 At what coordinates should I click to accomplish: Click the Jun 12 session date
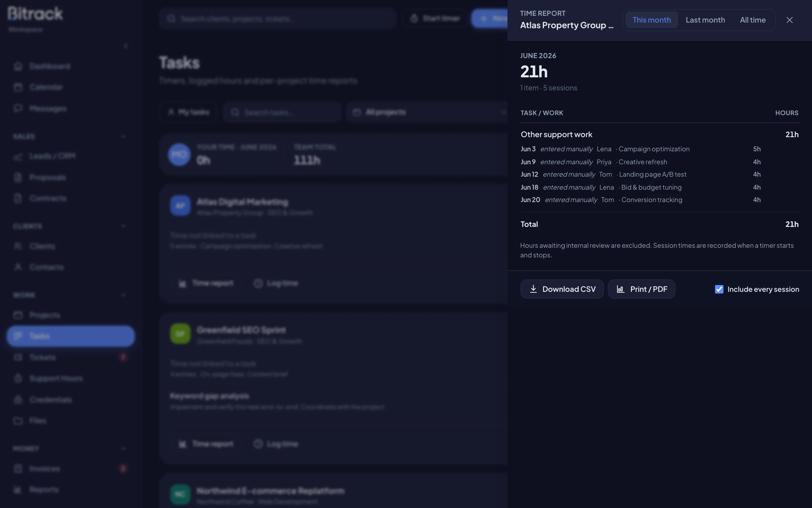[x=529, y=174]
